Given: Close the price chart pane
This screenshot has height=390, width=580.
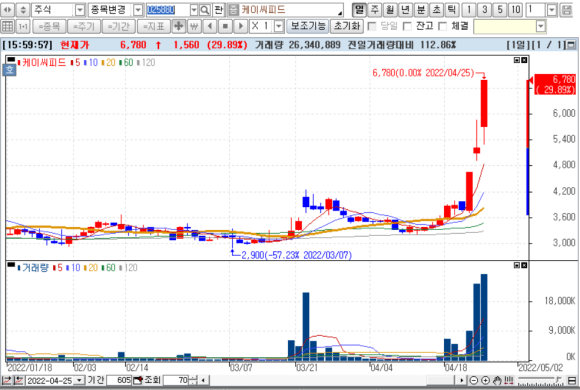Looking at the screenshot, I should [524, 60].
